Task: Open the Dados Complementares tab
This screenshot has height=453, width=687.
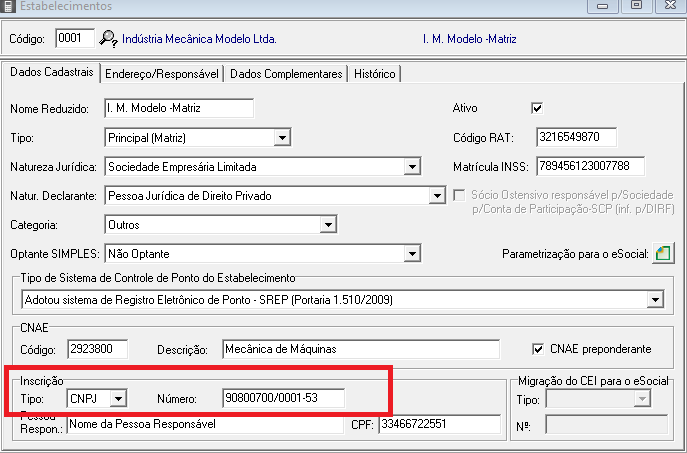Action: [286, 74]
